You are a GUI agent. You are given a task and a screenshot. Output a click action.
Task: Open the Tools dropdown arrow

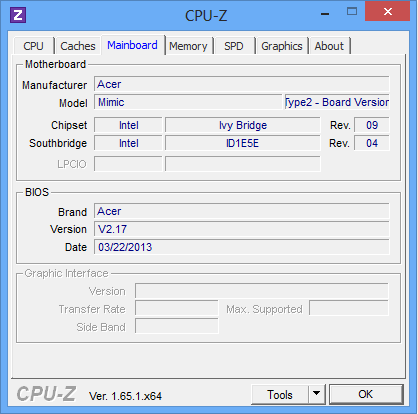(317, 394)
